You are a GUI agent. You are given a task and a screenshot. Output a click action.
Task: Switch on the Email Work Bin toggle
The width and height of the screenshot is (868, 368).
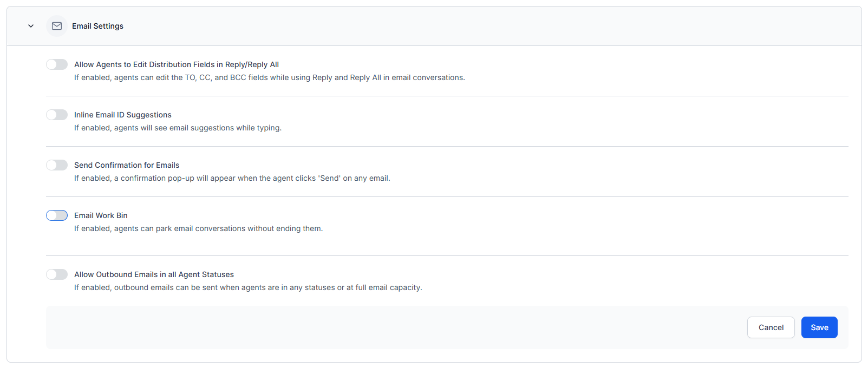pyautogui.click(x=57, y=215)
